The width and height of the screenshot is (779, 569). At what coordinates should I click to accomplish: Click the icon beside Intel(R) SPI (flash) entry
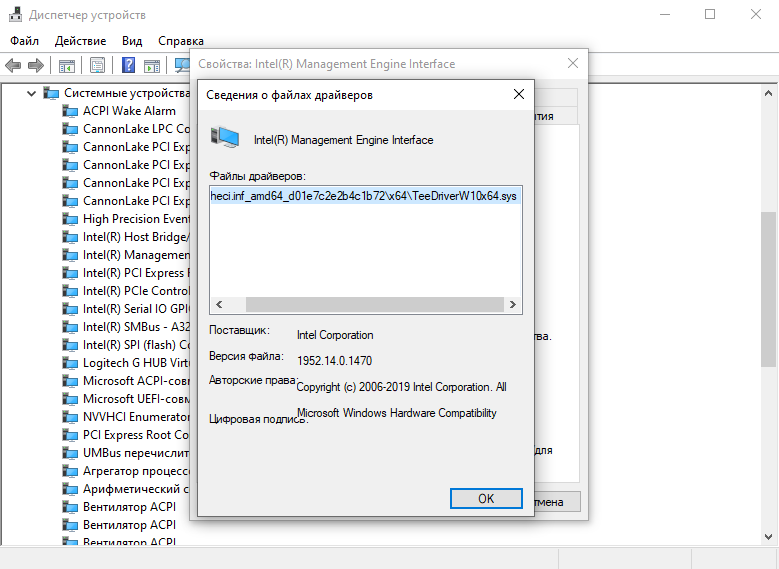point(70,345)
